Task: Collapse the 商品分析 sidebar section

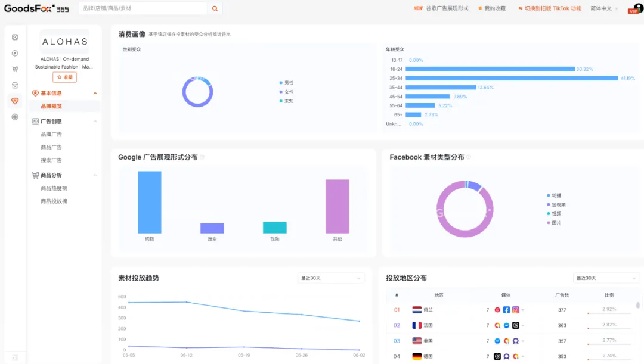Action: tap(95, 175)
